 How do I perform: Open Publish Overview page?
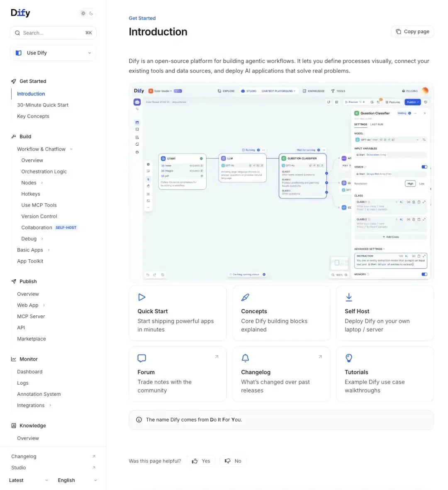(x=28, y=294)
